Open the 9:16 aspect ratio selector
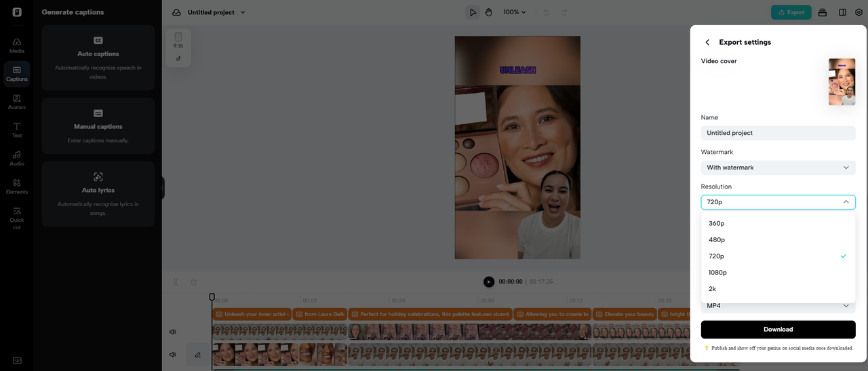The width and height of the screenshot is (868, 371). coord(178,40)
